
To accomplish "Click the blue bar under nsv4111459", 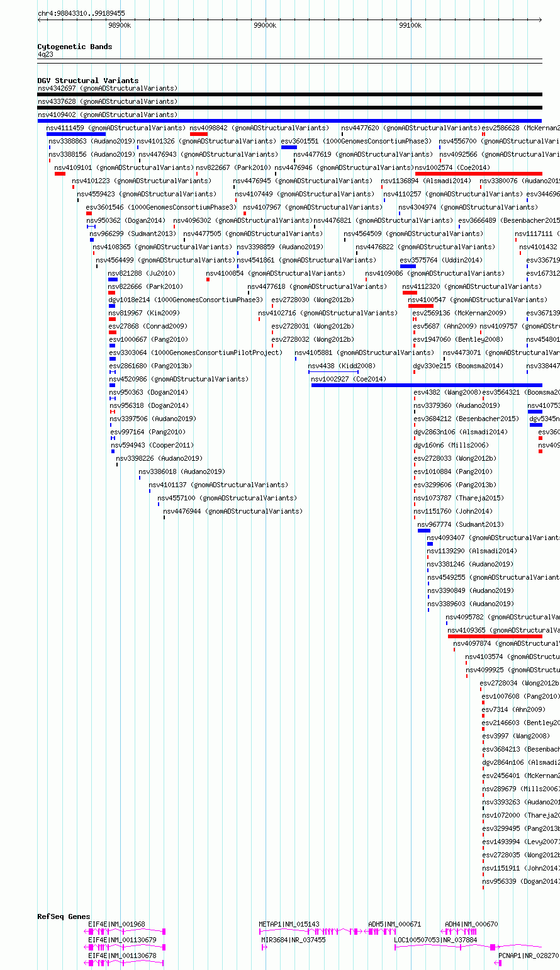I will click(76, 134).
